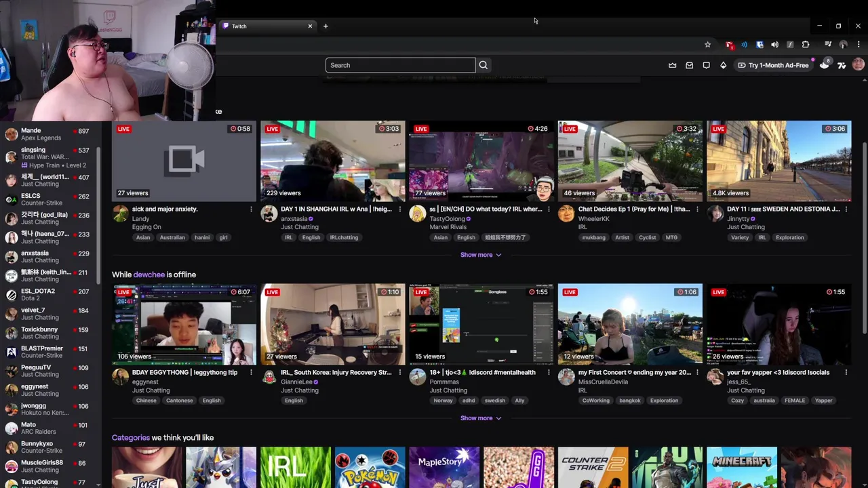Expand 'While dewchee is offline' Show more
This screenshot has height=488, width=868.
(x=481, y=418)
